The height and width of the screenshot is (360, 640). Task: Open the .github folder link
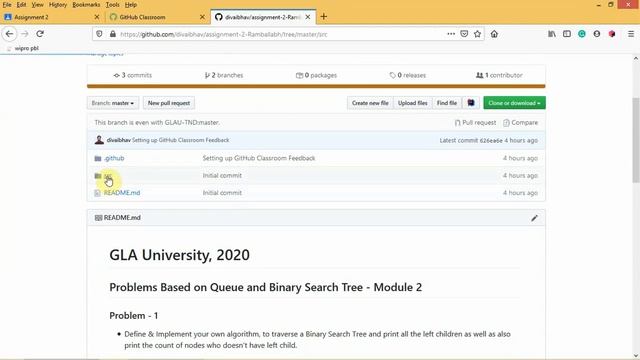pyautogui.click(x=114, y=158)
